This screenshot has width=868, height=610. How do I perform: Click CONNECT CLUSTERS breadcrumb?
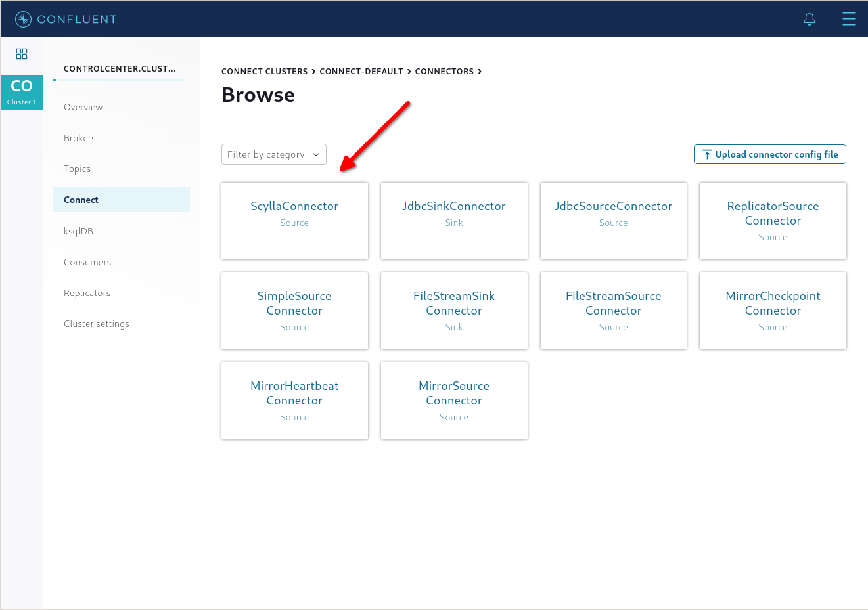(x=264, y=72)
